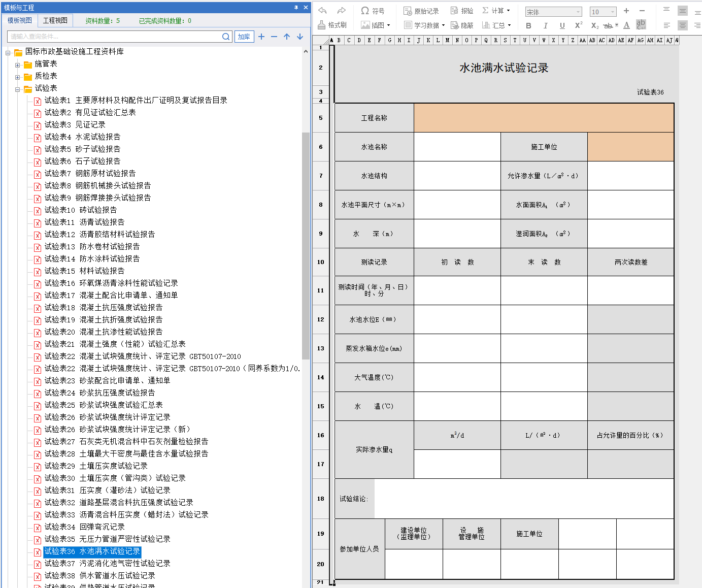Screen dimensions: 702x588
Task: Open the font size 10 dropdown
Action: (613, 12)
